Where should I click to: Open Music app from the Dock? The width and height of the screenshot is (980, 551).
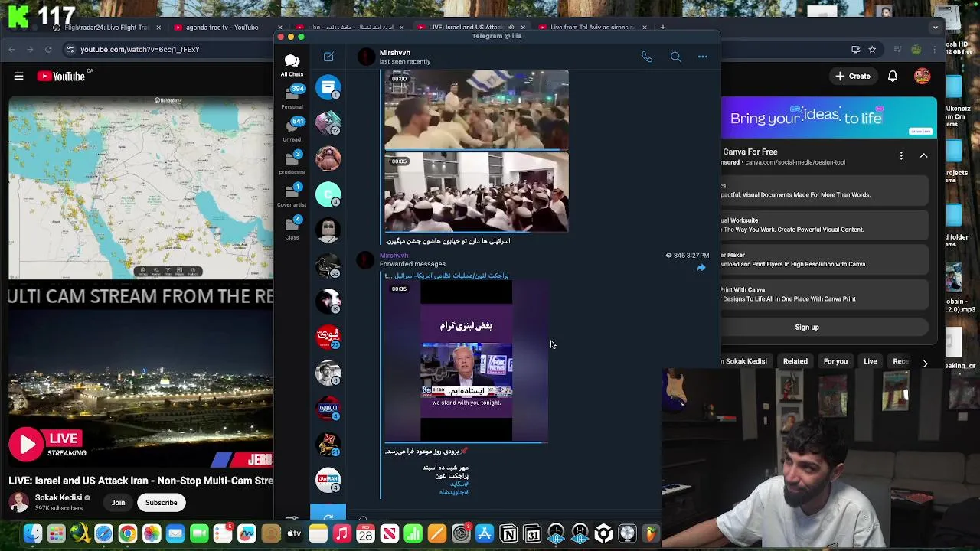[x=341, y=533]
